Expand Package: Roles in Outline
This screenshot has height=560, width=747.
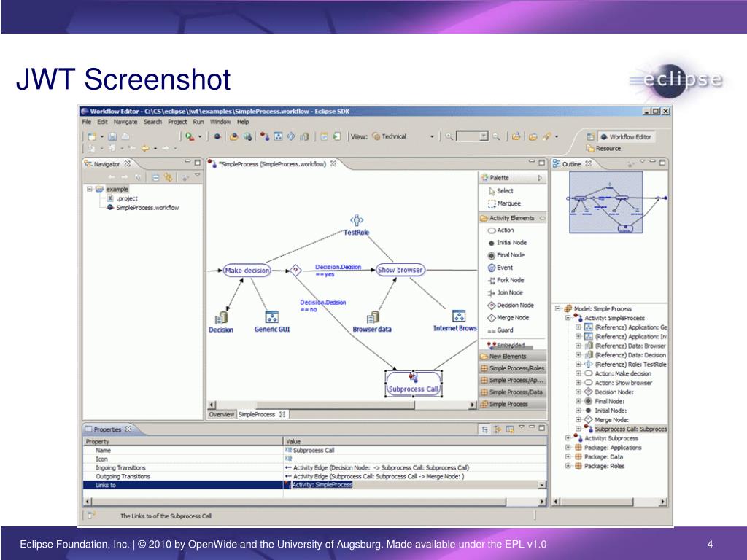click(x=568, y=466)
